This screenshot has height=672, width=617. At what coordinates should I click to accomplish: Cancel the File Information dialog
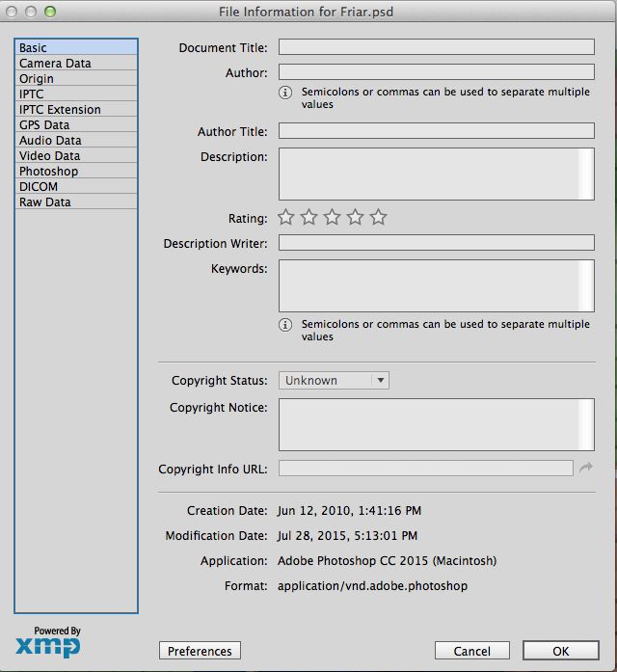tap(472, 651)
